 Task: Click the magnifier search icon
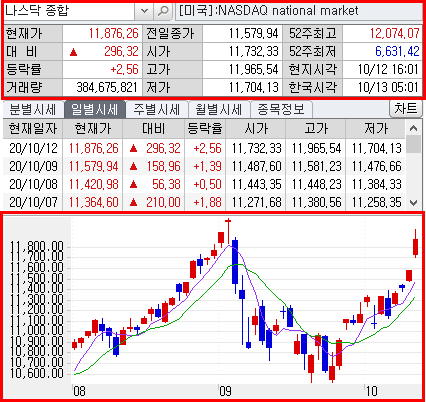[163, 11]
